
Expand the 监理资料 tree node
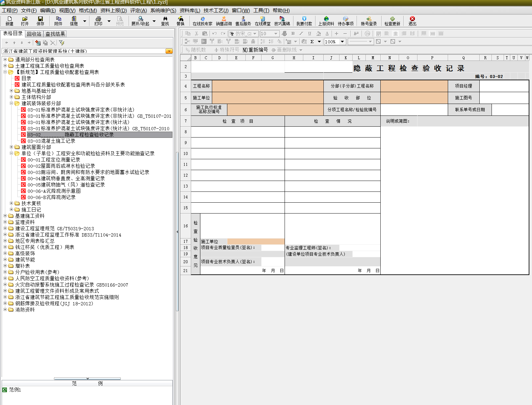point(5,222)
